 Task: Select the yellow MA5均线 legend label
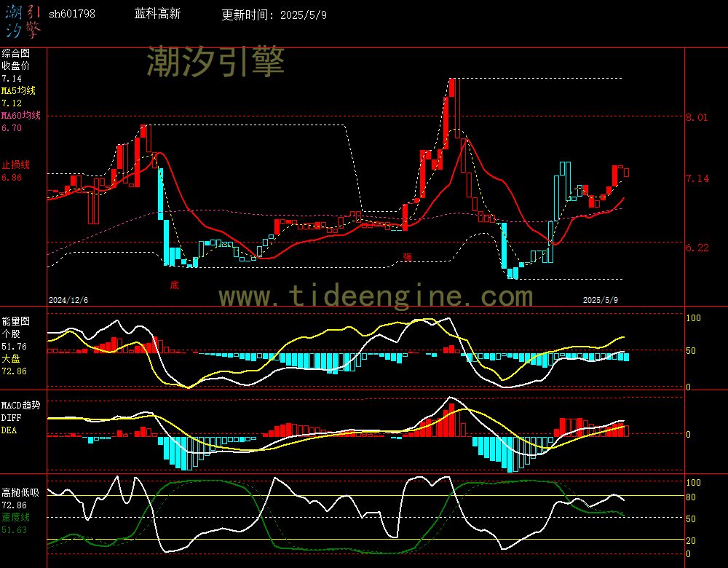[x=19, y=90]
